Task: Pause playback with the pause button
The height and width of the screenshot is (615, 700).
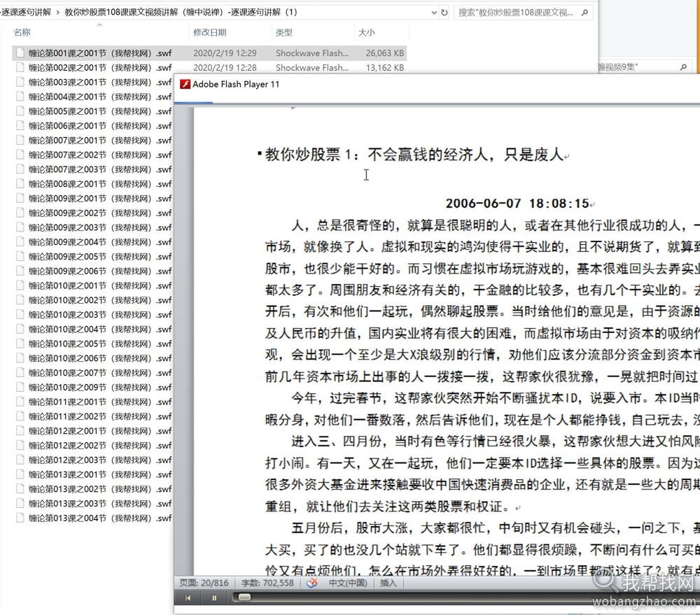Action: coord(213,598)
